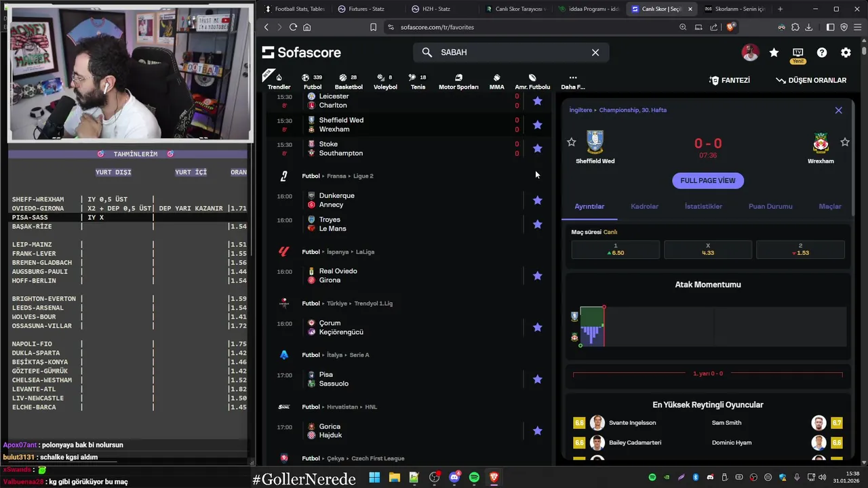This screenshot has width=868, height=488.
Task: Click the Brave shields icon
Action: 730,27
